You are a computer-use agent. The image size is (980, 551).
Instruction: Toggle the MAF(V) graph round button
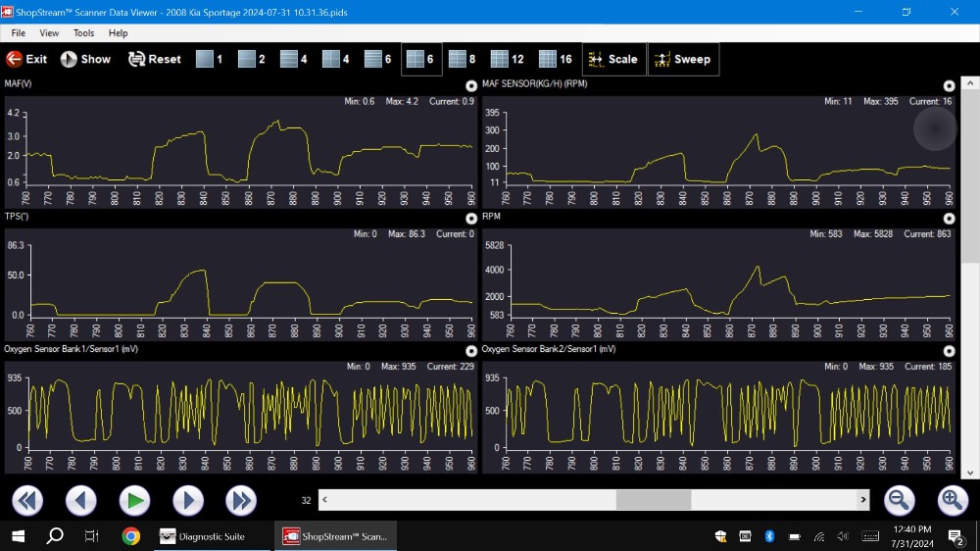click(x=471, y=86)
